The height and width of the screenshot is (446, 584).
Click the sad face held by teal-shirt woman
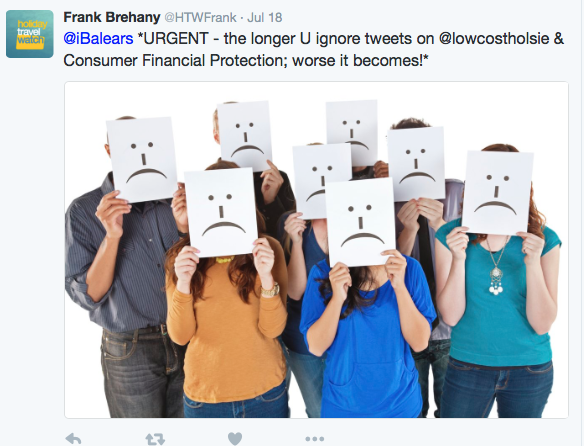tap(497, 193)
